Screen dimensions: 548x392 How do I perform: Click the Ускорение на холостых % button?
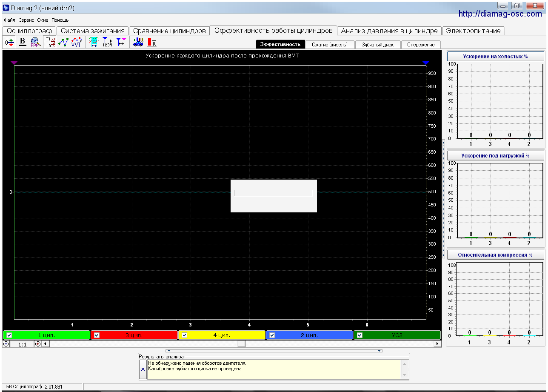click(x=495, y=57)
